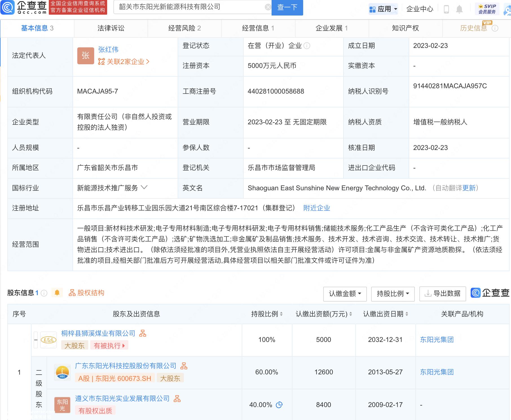Viewport: 511px width, 420px height.
Task: Sort by 认缴出资额(万元) column arrows
Action: [x=351, y=314]
